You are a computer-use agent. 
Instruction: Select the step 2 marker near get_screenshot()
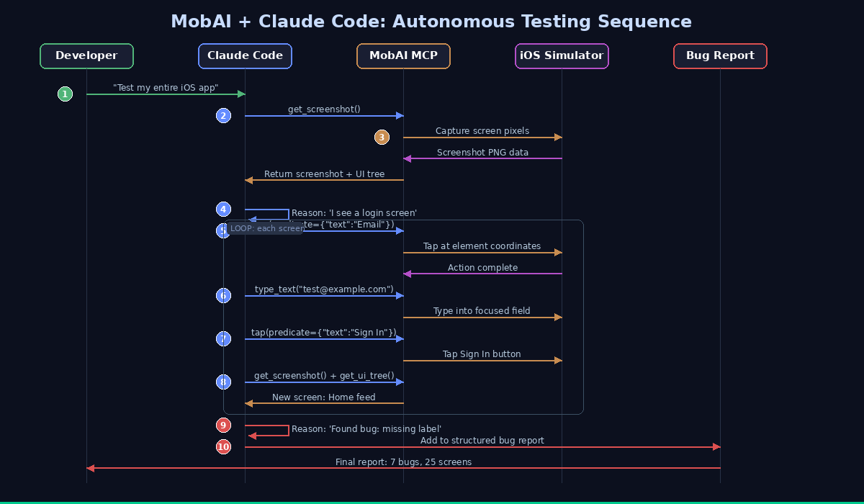pos(223,116)
